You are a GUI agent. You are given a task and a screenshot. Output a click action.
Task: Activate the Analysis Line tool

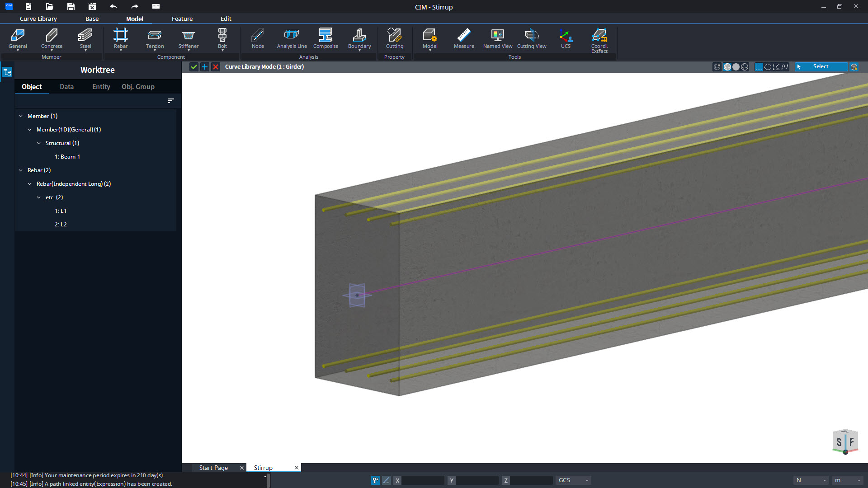292,39
